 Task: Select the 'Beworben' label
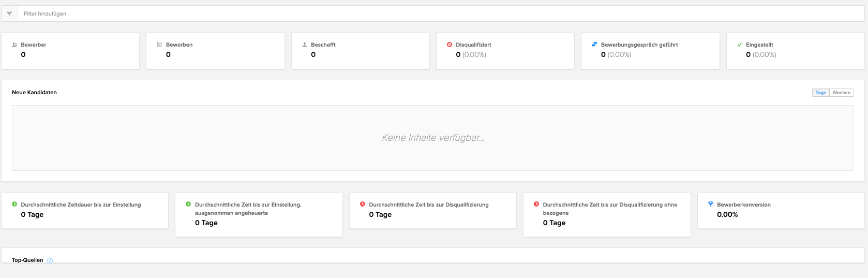point(179,45)
